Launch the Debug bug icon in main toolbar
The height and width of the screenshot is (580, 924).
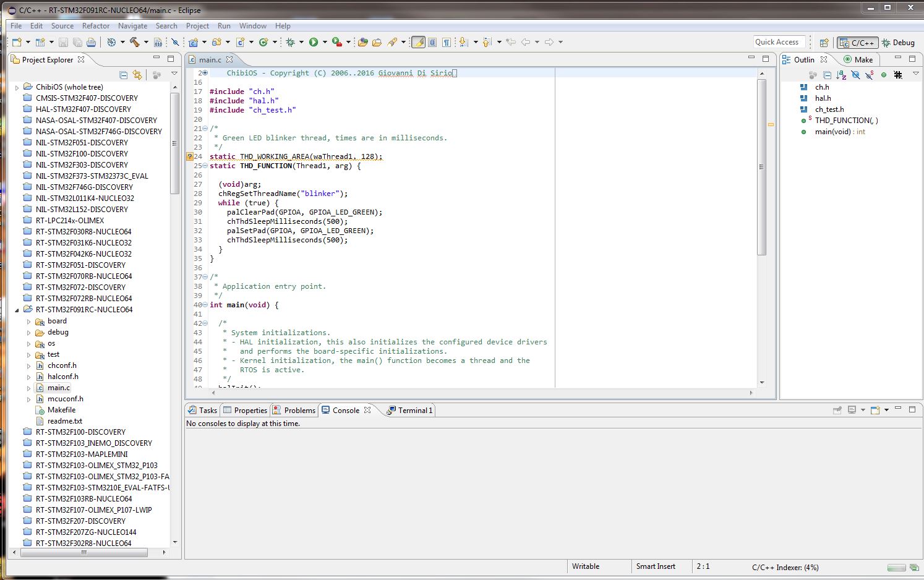coord(290,42)
